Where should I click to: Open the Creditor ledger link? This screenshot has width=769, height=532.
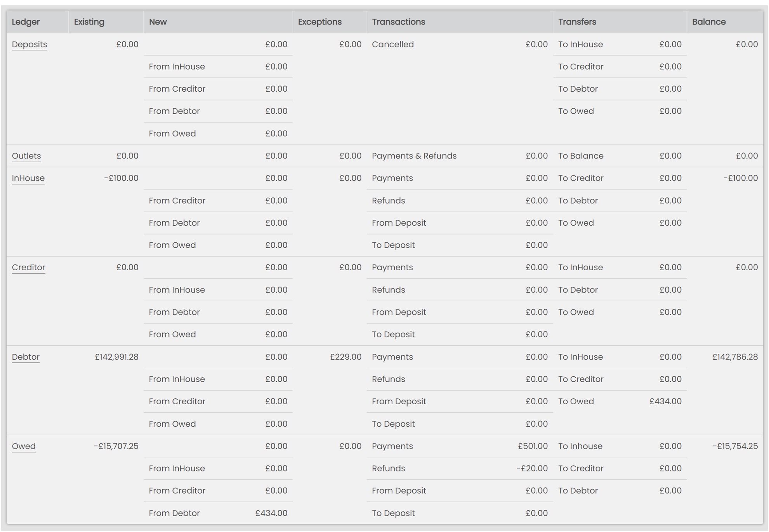click(28, 267)
